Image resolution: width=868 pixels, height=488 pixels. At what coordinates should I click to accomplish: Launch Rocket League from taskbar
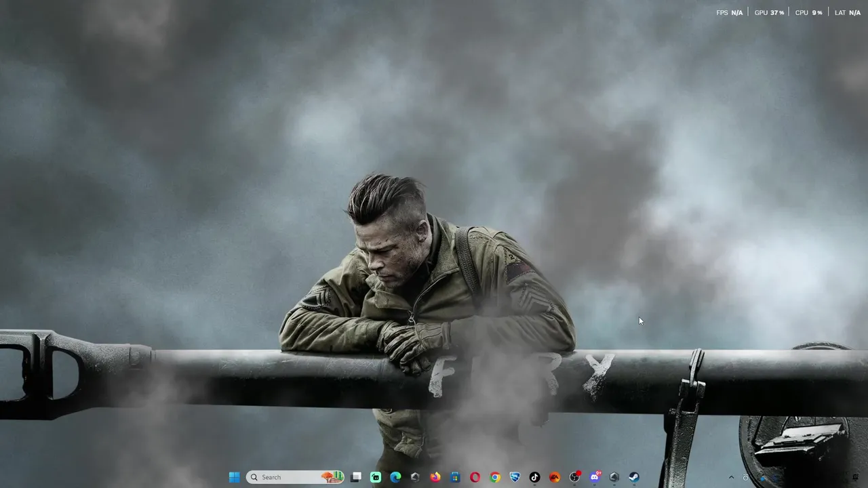[x=515, y=477]
